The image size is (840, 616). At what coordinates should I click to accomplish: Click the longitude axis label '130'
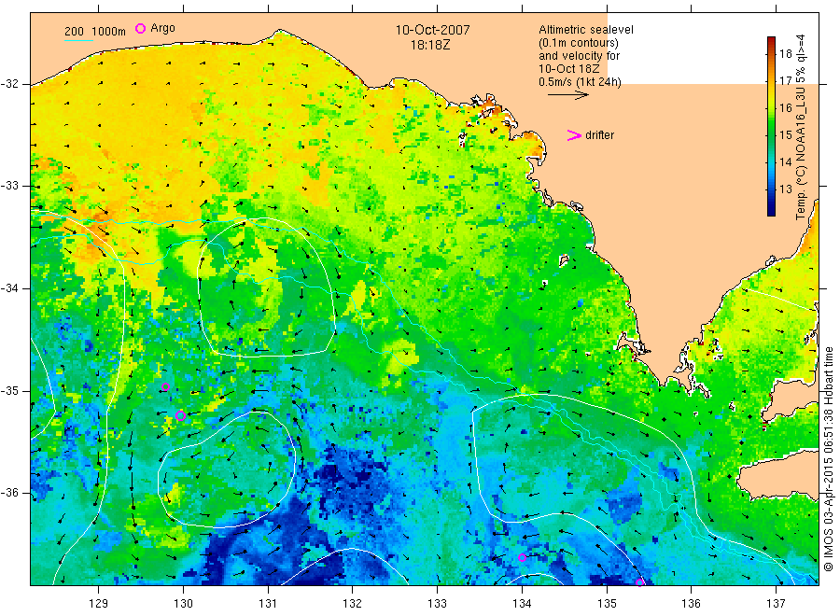(183, 604)
